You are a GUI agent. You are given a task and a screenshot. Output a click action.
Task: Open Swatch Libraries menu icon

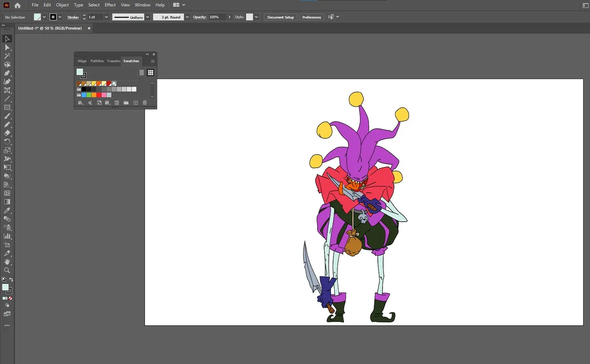click(80, 103)
